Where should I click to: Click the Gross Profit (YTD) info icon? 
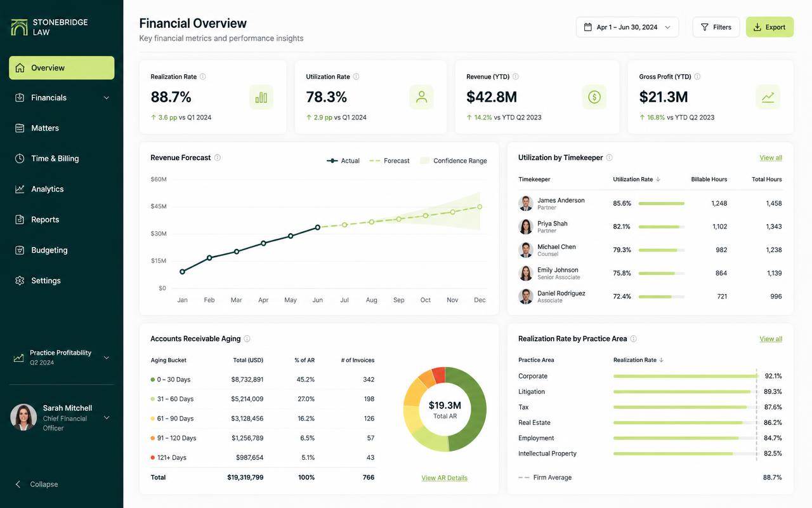[697, 77]
